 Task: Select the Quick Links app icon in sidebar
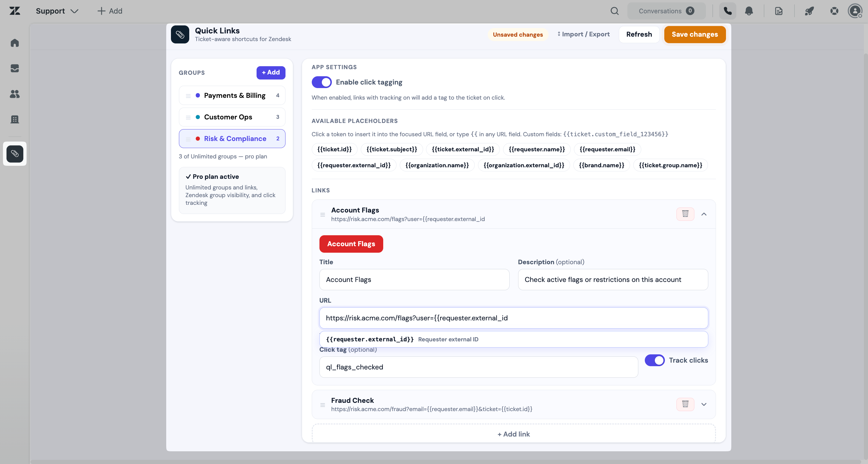(15, 154)
